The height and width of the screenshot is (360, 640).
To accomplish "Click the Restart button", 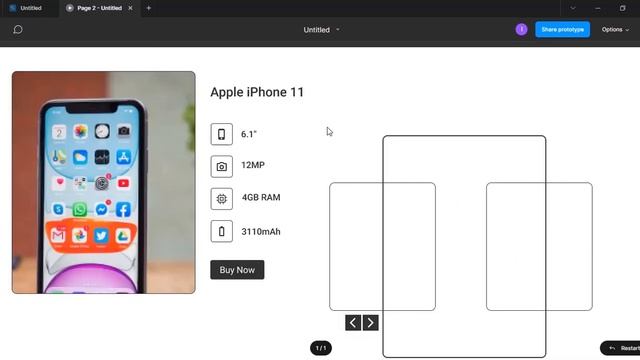I will click(620, 348).
